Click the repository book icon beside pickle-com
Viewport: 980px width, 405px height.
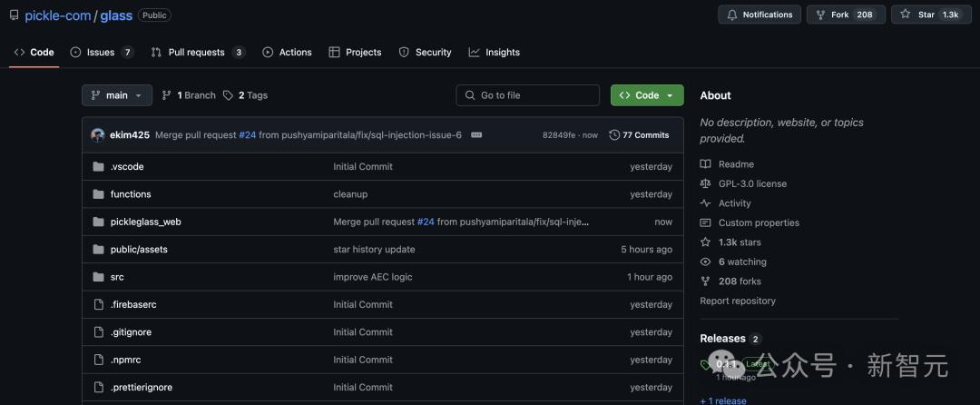coord(14,15)
